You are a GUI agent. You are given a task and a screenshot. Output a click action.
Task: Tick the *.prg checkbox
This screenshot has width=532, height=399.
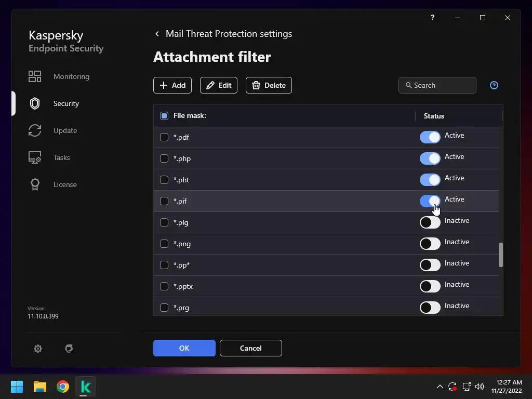164,308
